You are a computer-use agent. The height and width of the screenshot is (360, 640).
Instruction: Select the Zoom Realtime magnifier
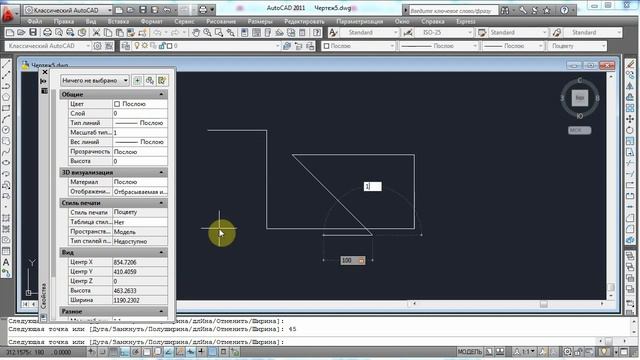click(x=207, y=33)
